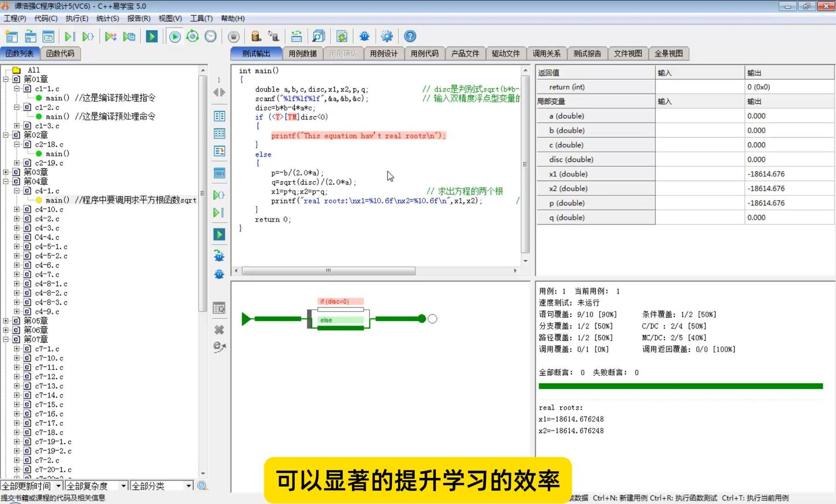Click the green-arrows keyboard-like toolbar icon
The height and width of the screenshot is (504, 836).
(x=296, y=36)
